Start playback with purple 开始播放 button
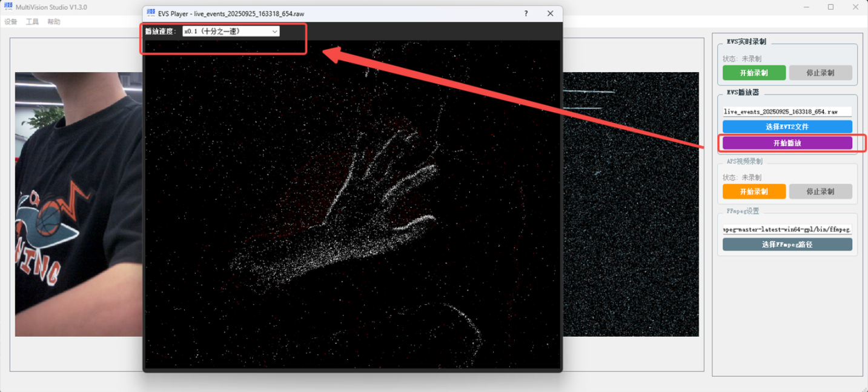868x392 pixels. click(x=787, y=143)
